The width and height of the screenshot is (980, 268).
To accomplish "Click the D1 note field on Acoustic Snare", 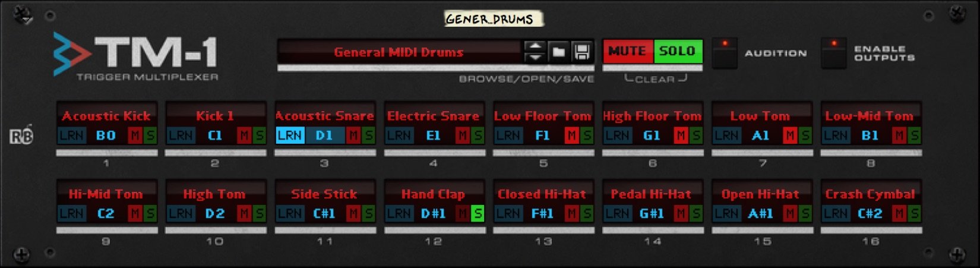I will [325, 135].
